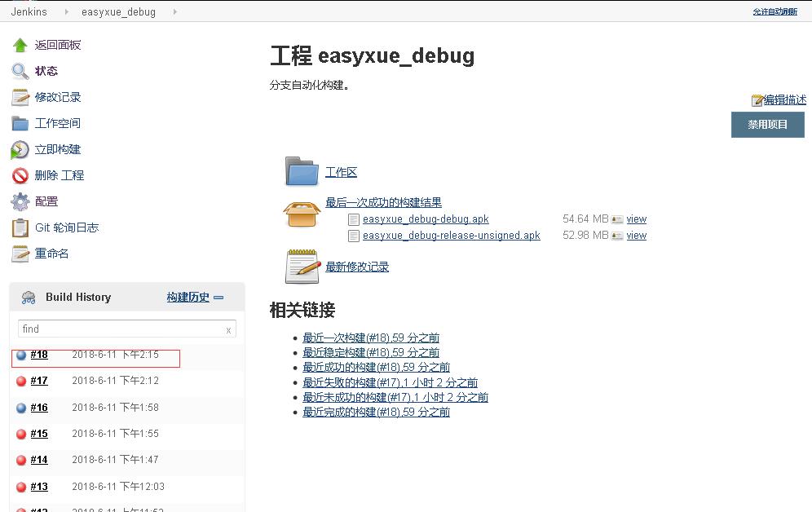
Task: Click the red delete project icon
Action: pyautogui.click(x=20, y=175)
